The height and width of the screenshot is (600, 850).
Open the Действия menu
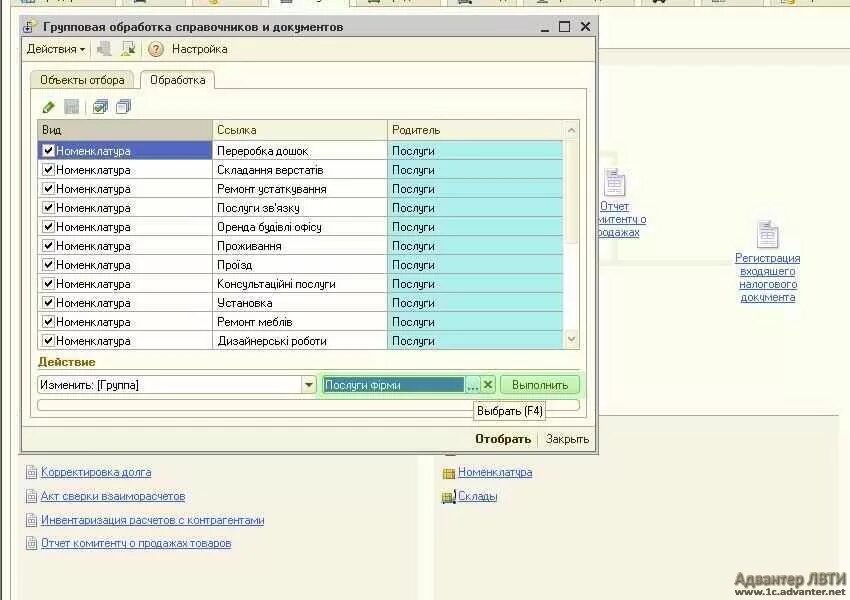coord(56,49)
